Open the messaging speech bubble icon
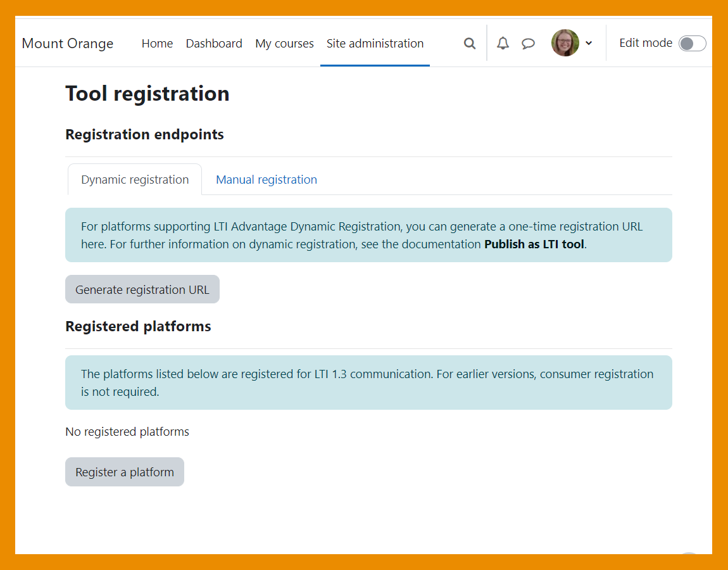The image size is (728, 570). coord(528,43)
